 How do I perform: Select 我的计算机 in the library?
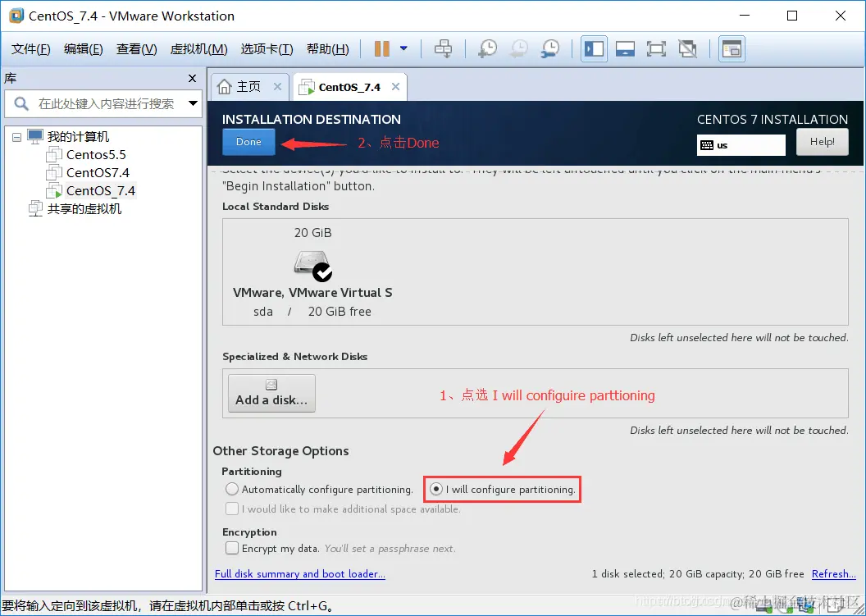point(78,136)
